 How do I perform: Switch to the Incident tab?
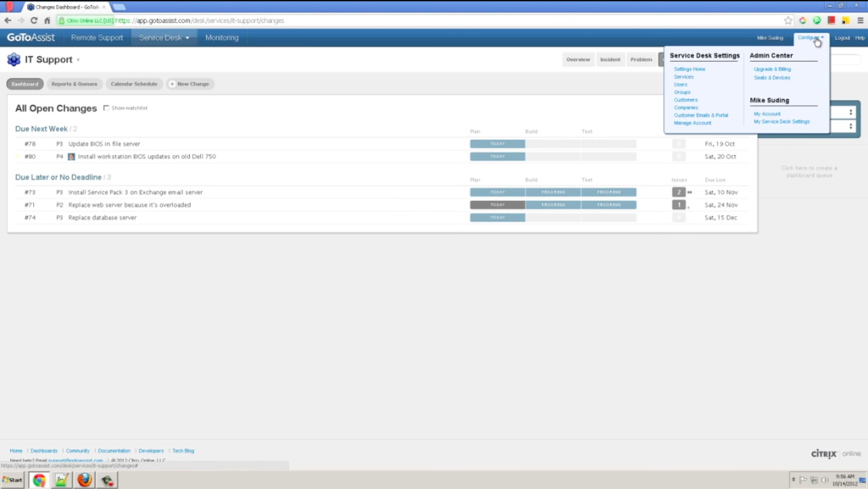pos(610,59)
